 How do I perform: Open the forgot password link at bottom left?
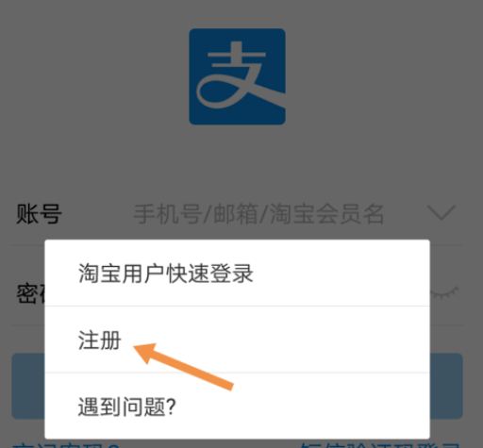point(66,445)
